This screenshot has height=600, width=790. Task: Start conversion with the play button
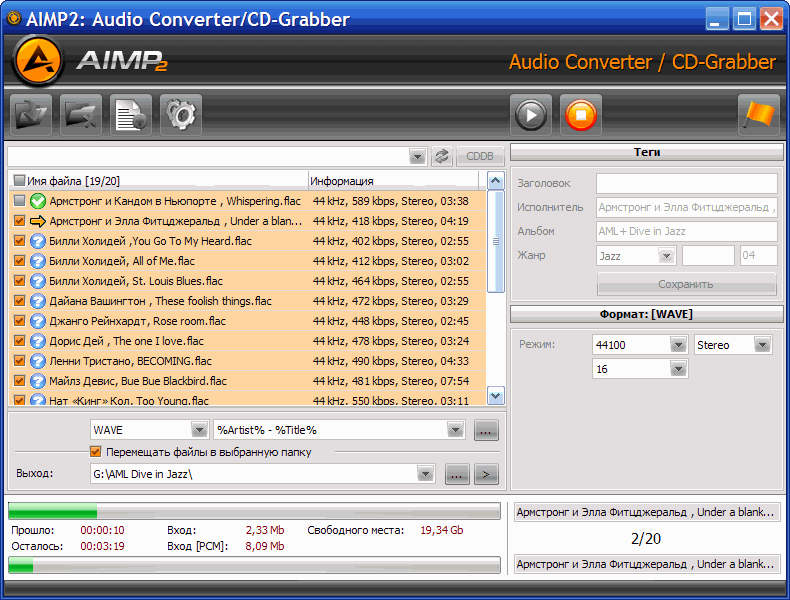point(531,115)
